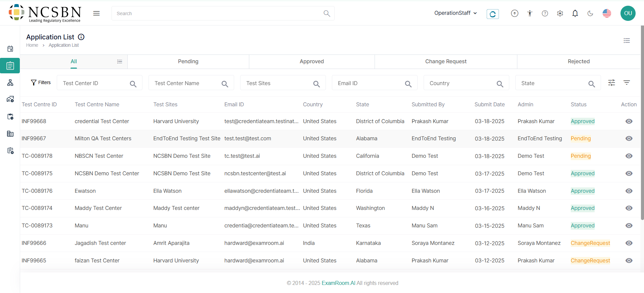Switch to the Change Request tab
The image size is (644, 293).
tap(445, 62)
